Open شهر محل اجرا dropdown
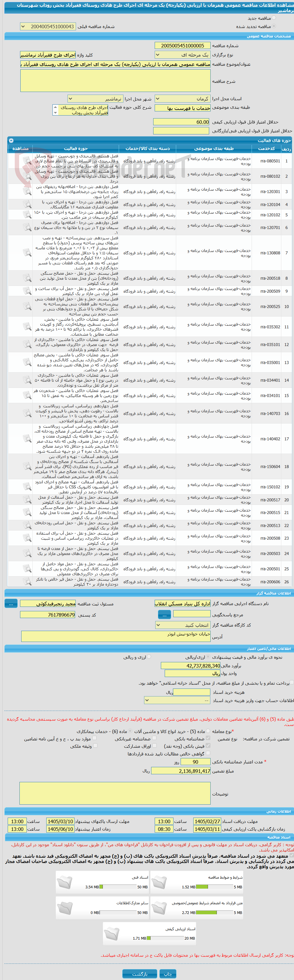Screen dimensions: 294x980 (95, 99)
